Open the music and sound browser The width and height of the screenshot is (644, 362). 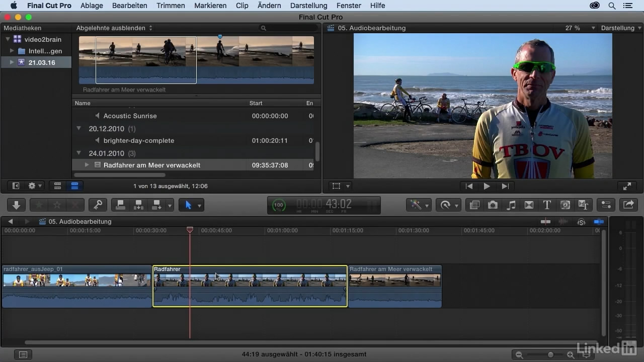[x=511, y=205]
